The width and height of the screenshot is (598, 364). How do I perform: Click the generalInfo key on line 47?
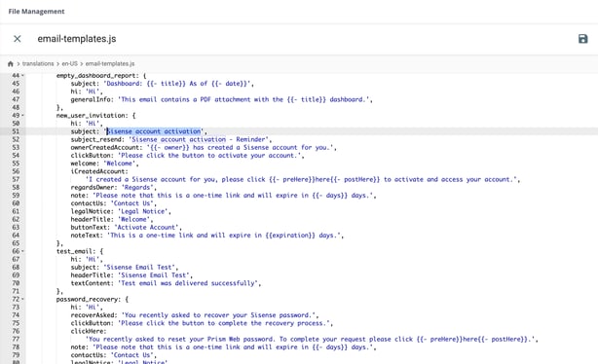(91, 99)
